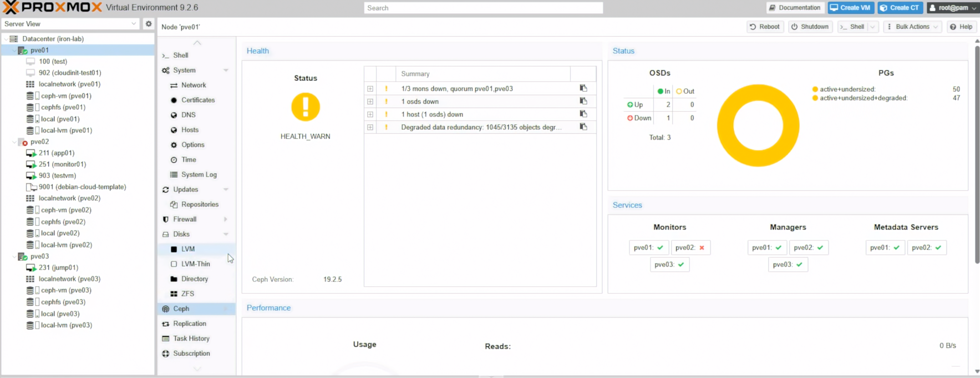This screenshot has width=980, height=378.
Task: Copy the '1 osds down' warning
Action: coord(583,101)
